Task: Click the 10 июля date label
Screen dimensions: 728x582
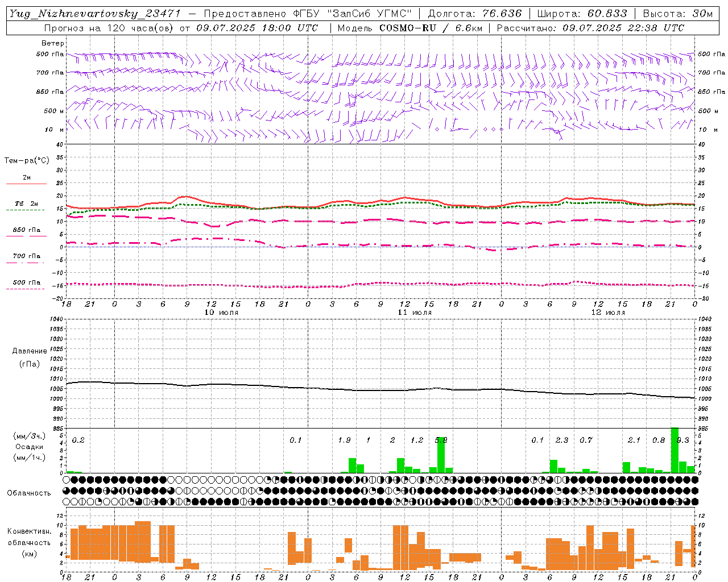Action: (221, 313)
